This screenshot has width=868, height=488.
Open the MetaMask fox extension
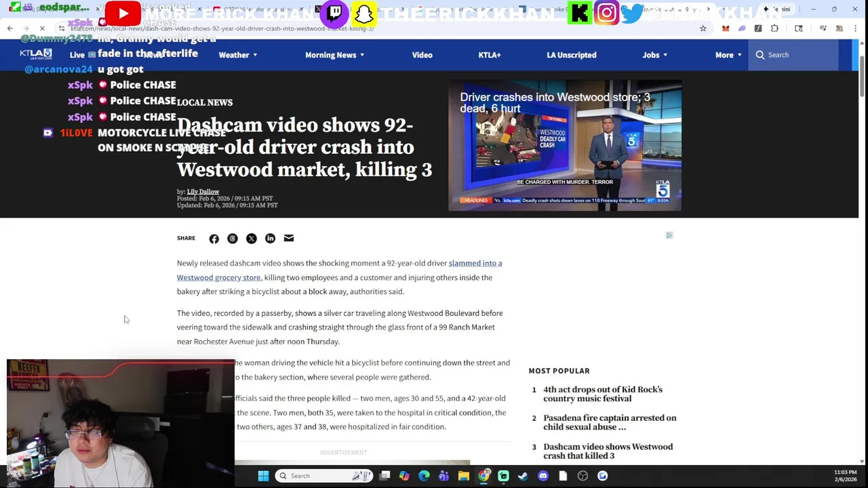(726, 28)
